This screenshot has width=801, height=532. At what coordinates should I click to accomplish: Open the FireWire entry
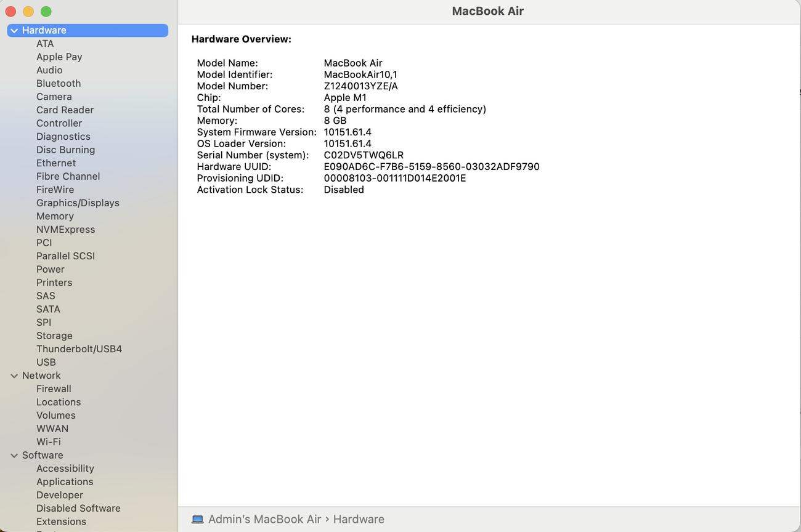click(55, 190)
